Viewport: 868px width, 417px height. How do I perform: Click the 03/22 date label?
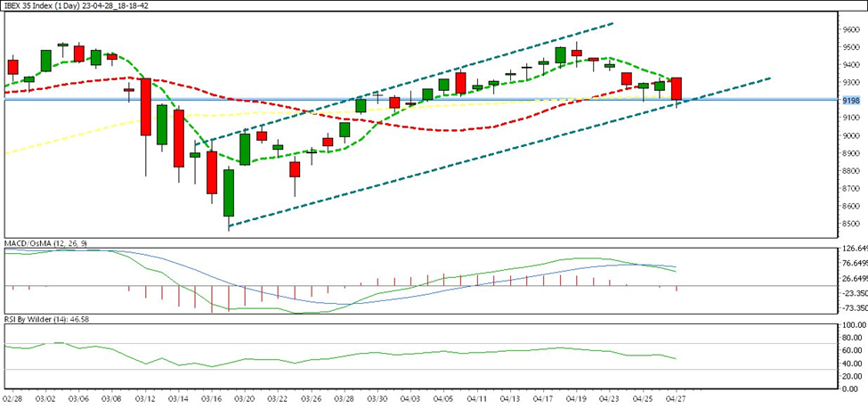tap(278, 397)
